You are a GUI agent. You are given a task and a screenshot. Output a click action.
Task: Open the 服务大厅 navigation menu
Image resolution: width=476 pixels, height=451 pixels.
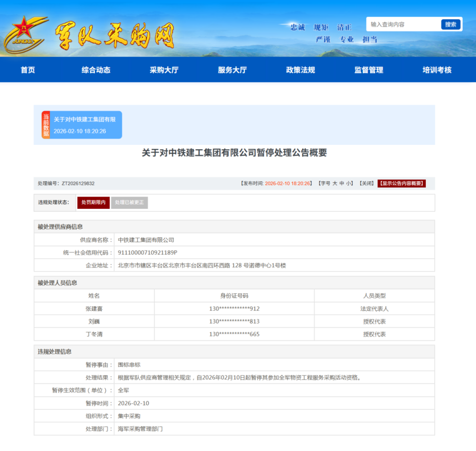coord(231,70)
